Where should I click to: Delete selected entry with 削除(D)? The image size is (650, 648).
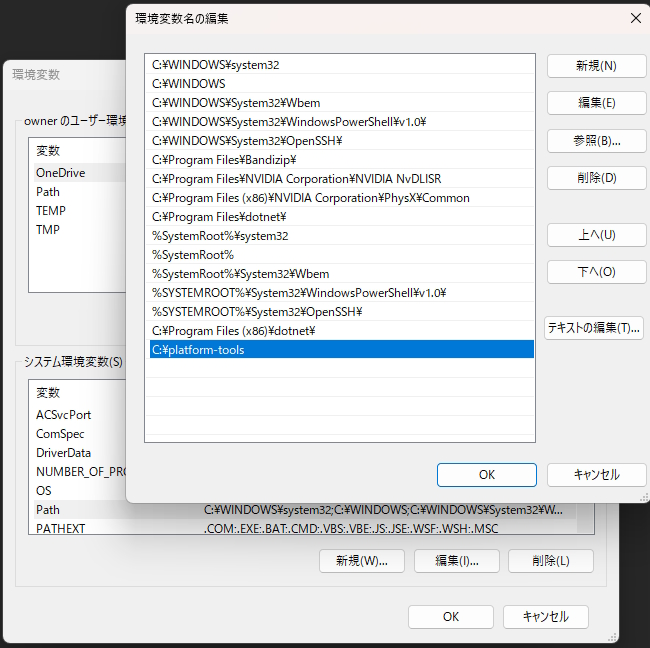[597, 178]
